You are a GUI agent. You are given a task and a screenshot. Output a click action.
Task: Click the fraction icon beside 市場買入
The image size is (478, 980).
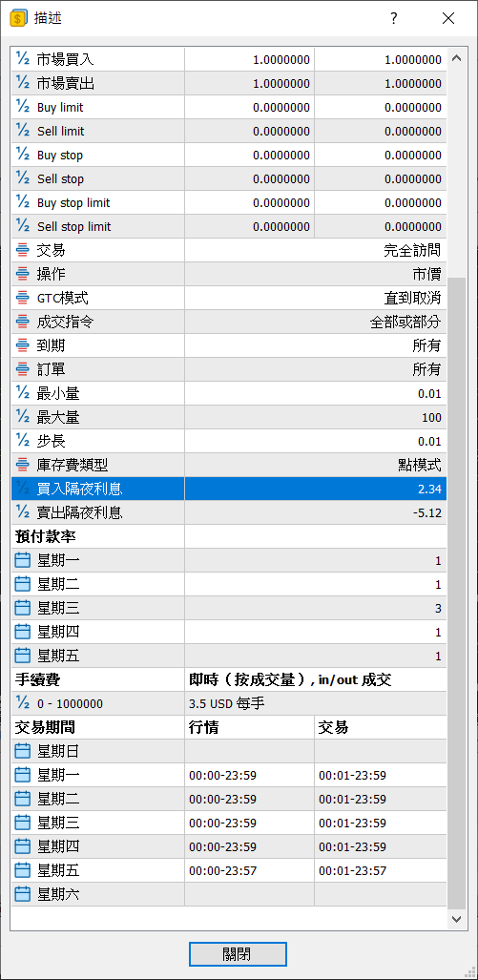click(x=23, y=60)
